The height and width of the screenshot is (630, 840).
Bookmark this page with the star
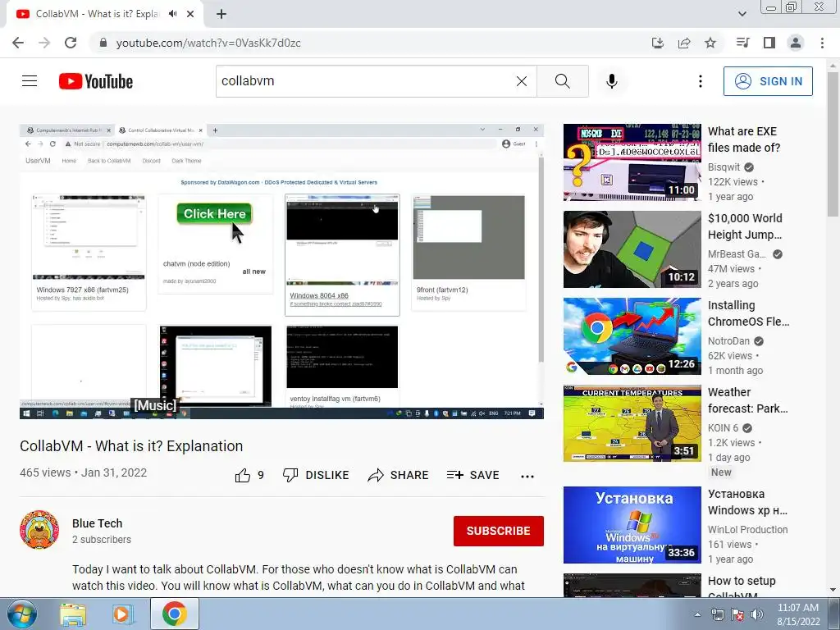click(x=710, y=43)
